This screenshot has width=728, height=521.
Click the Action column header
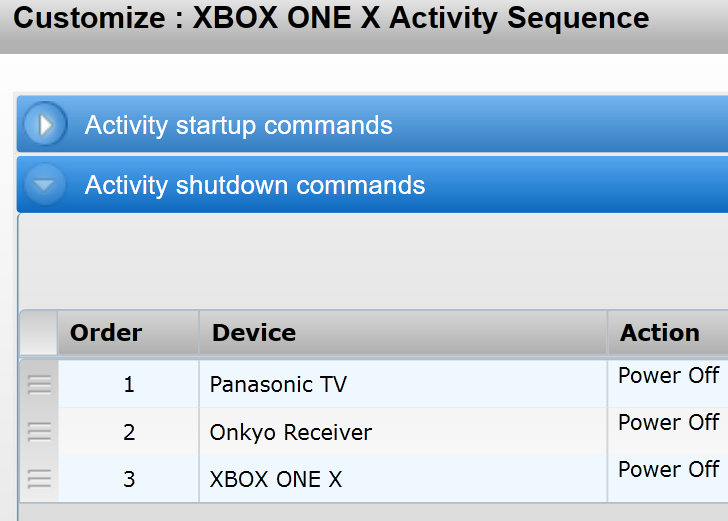(x=668, y=332)
